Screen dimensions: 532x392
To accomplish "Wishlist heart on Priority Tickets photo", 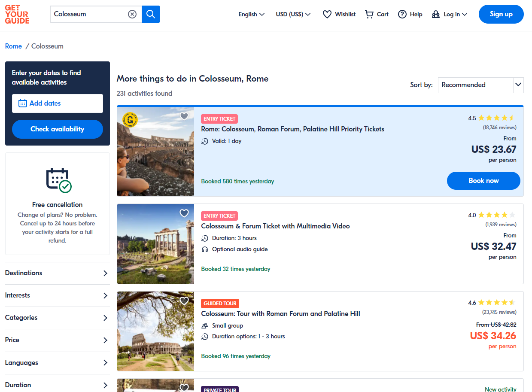I will coord(184,116).
